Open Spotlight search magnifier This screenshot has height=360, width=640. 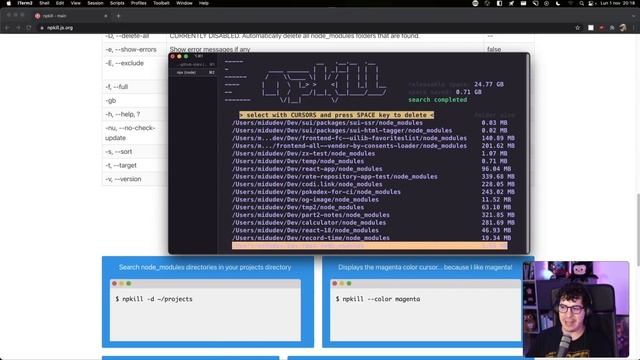581,3
